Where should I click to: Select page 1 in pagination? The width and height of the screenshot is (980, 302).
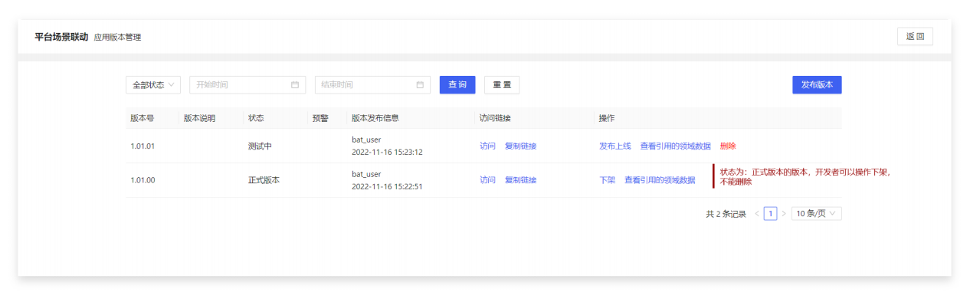click(770, 214)
